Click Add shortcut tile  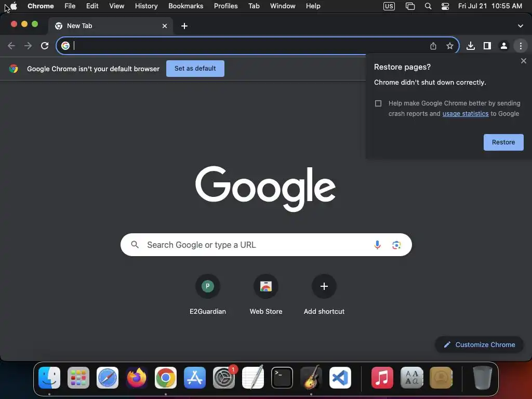pyautogui.click(x=324, y=295)
